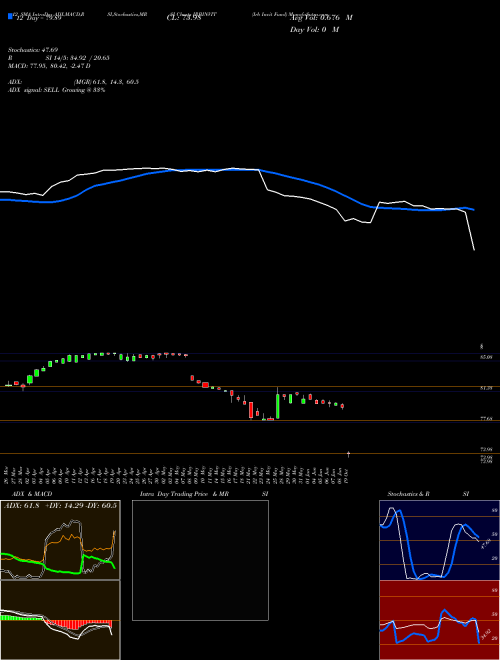Select the 'ADX: 61.8 +DY: 14.29 -DY: 60.5' header
Screen dimensions: 500x660
[x=60, y=505]
